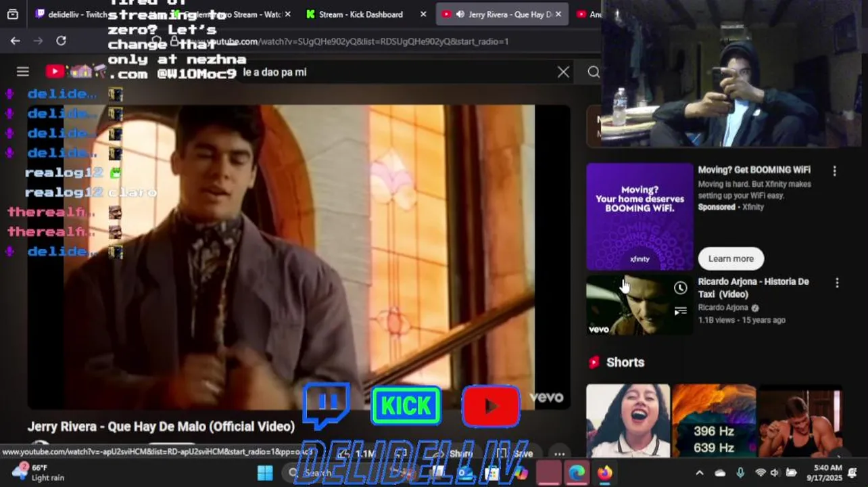Click the Jerry Rivera video player
Image resolution: width=868 pixels, height=487 pixels.
pyautogui.click(x=298, y=257)
